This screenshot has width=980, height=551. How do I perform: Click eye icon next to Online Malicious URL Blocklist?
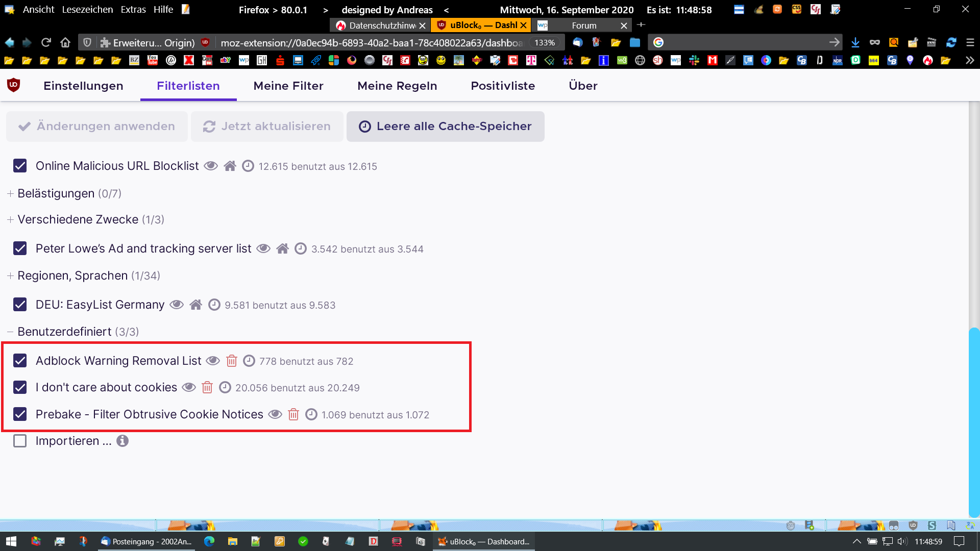tap(211, 166)
